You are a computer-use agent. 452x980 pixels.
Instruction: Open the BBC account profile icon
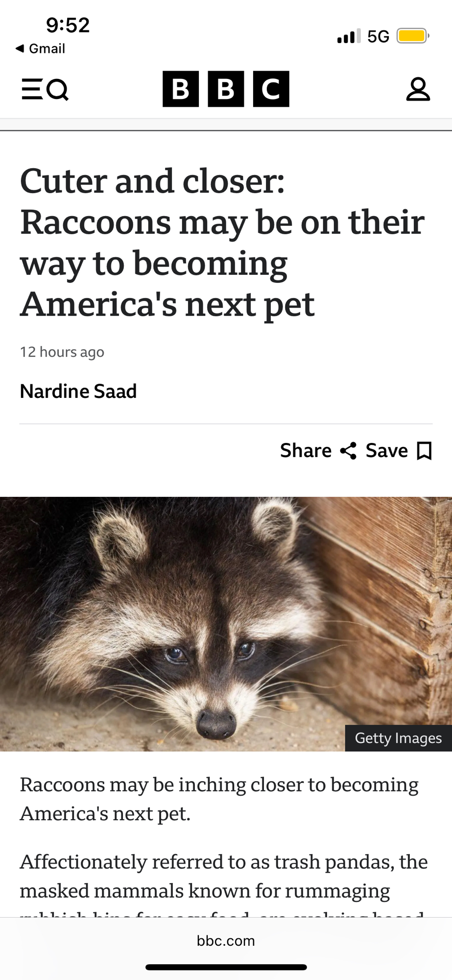pyautogui.click(x=418, y=89)
